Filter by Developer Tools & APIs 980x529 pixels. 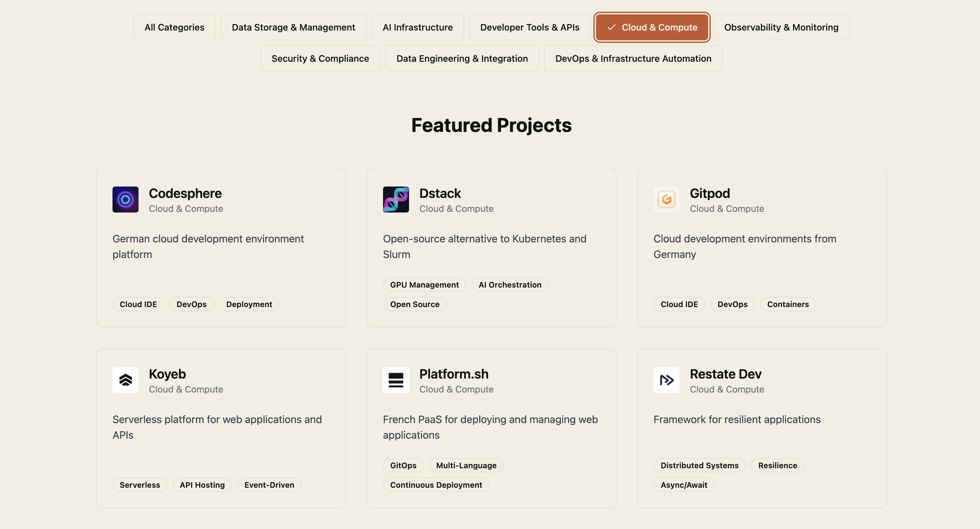(530, 27)
